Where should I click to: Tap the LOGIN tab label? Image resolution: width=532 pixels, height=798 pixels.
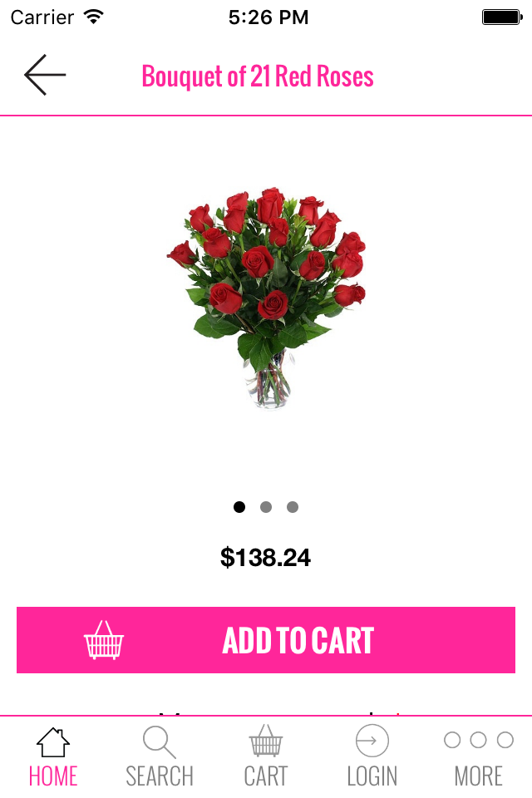tap(372, 776)
